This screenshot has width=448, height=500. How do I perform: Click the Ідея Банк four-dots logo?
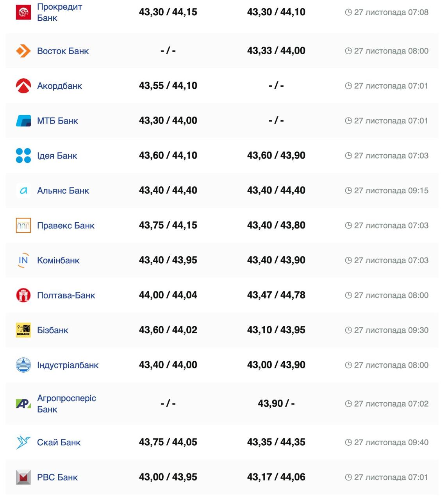tap(23, 155)
